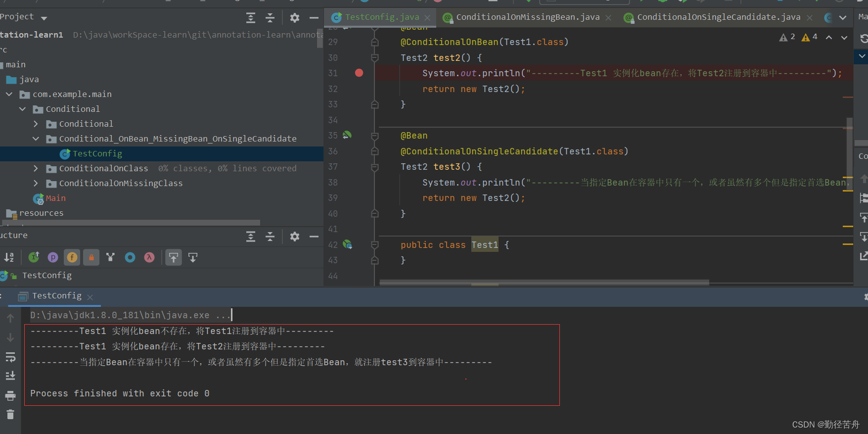Toggle soft-wrap in Run console
The width and height of the screenshot is (868, 434).
point(10,357)
